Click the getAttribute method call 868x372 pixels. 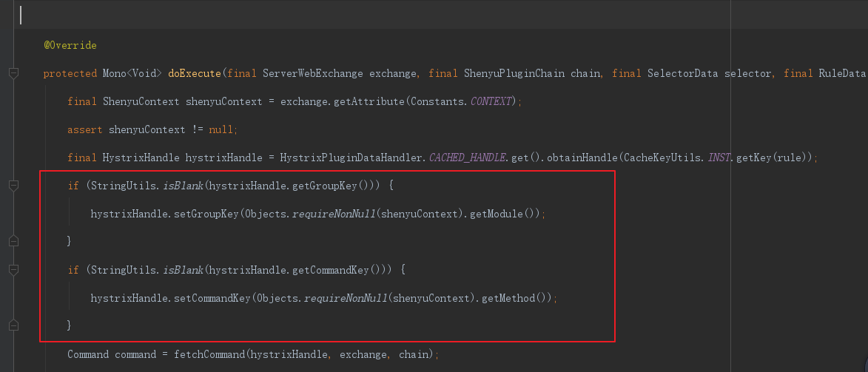tap(369, 101)
